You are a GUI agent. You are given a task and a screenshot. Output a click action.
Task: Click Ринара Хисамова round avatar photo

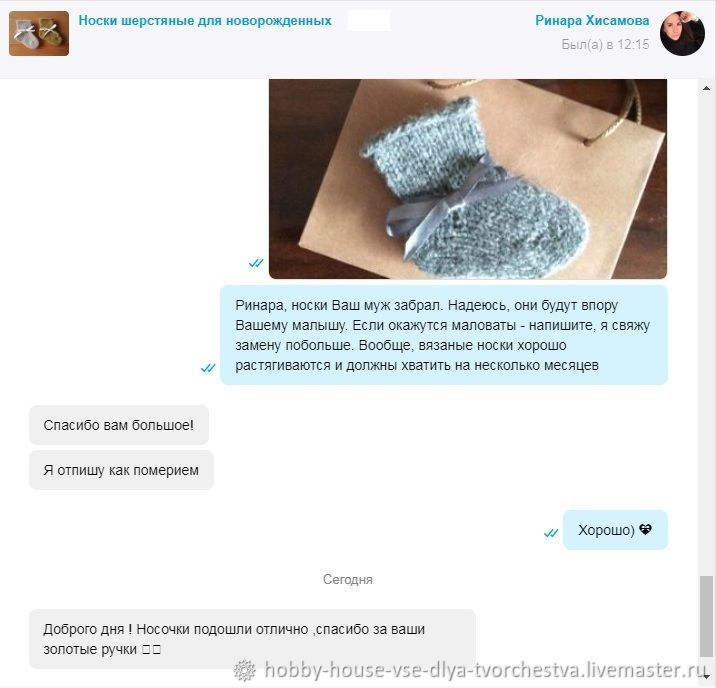tap(682, 33)
